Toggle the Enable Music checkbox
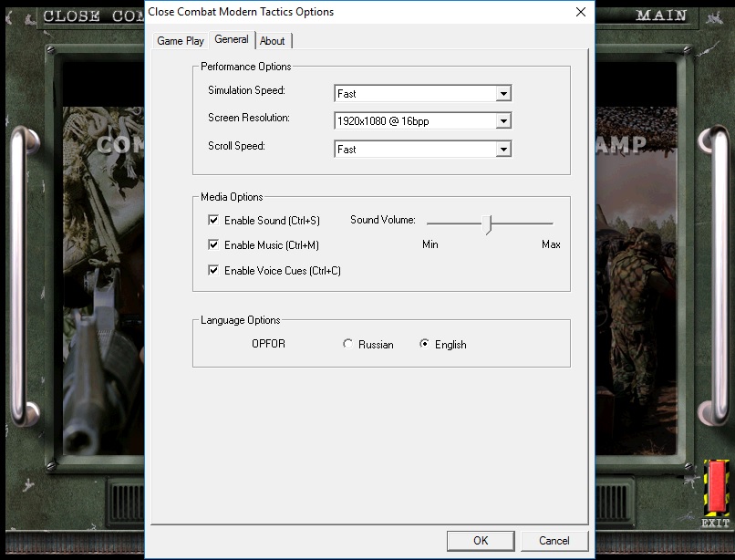The image size is (735, 560). click(x=213, y=244)
